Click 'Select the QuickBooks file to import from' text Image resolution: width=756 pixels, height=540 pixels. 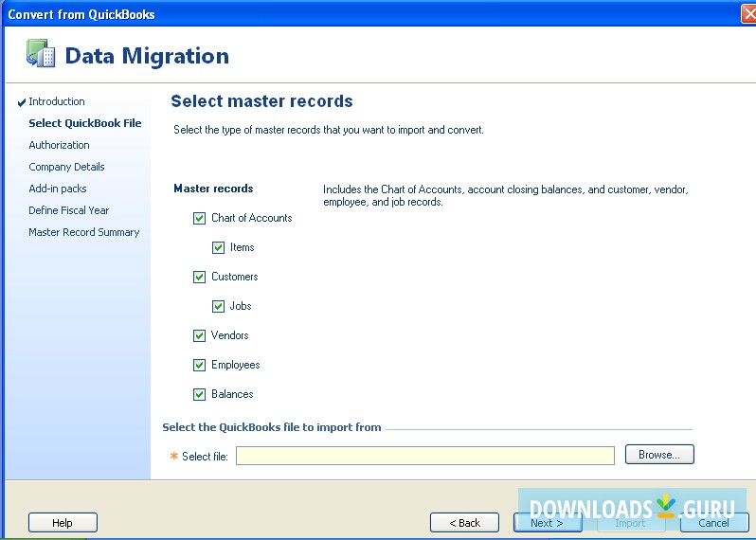point(272,427)
